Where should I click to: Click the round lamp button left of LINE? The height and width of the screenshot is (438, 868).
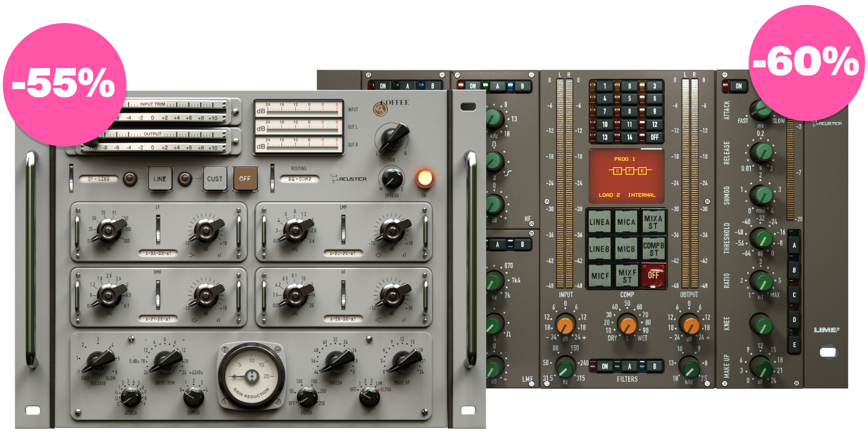130,179
